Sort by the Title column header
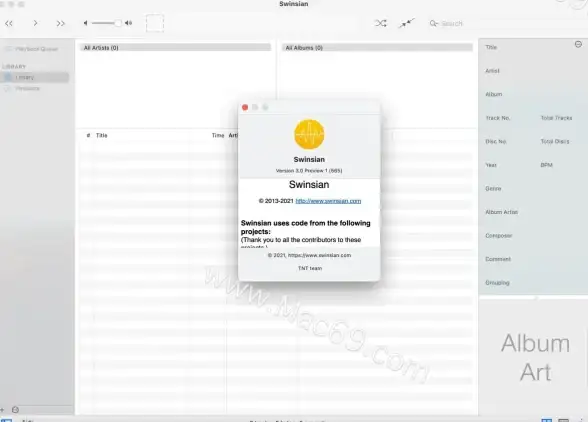Screen dimensions: 588x422 click(102, 135)
